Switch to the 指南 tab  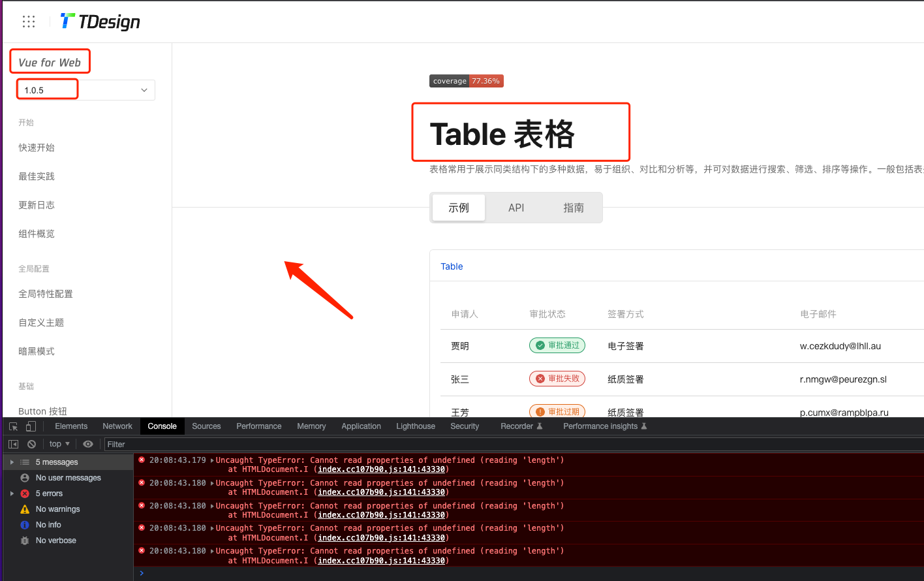coord(574,208)
